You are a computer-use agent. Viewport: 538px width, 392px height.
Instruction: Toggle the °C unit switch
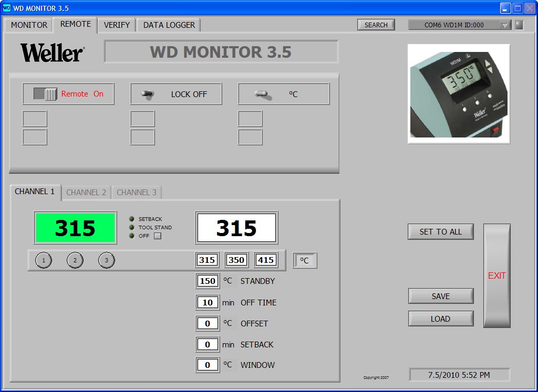tap(263, 94)
